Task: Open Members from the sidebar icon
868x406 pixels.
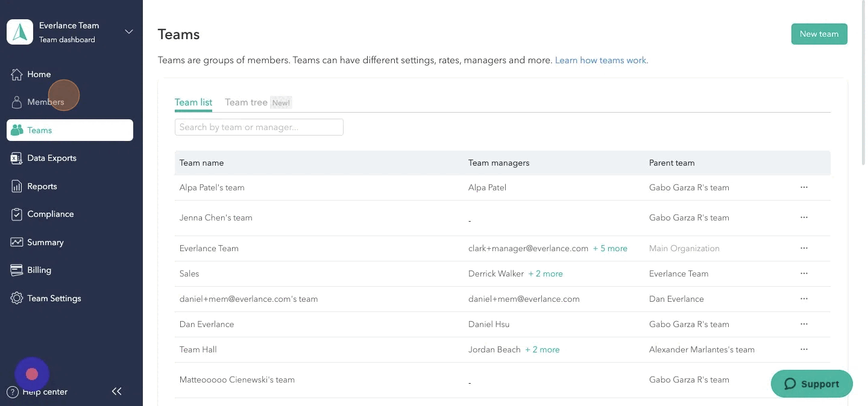Action: (17, 102)
